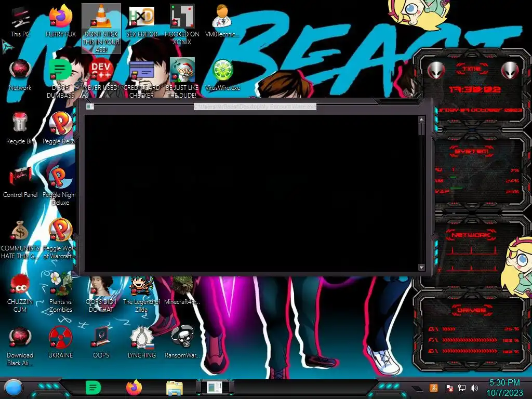Open the Download Black Ali... shortcut
Viewport: 532px width, 399px height.
point(20,346)
